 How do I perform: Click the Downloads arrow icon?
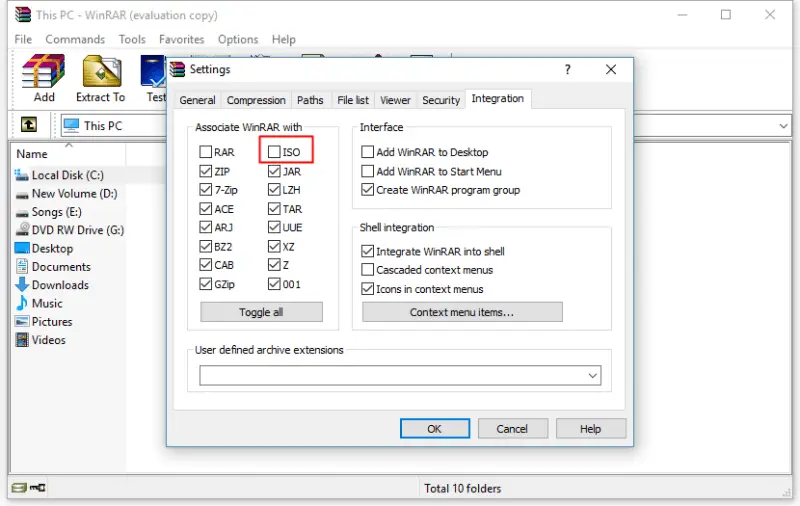(22, 285)
